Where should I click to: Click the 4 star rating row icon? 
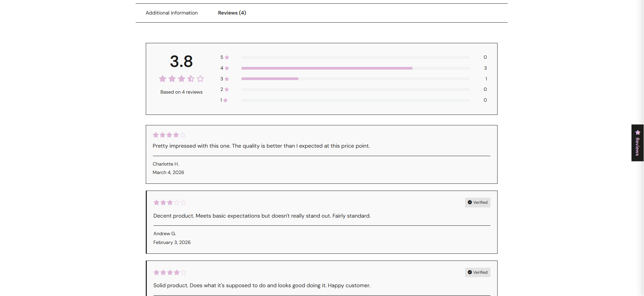(x=227, y=68)
